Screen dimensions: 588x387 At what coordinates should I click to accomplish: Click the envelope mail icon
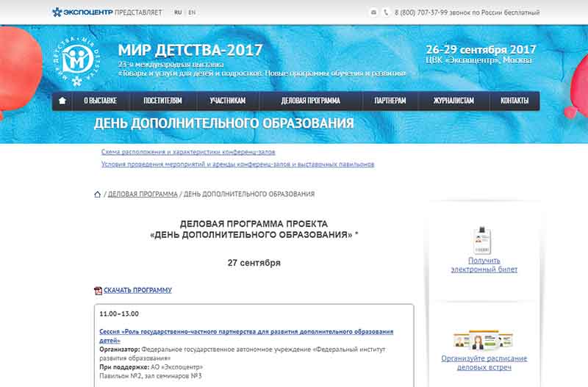point(373,12)
